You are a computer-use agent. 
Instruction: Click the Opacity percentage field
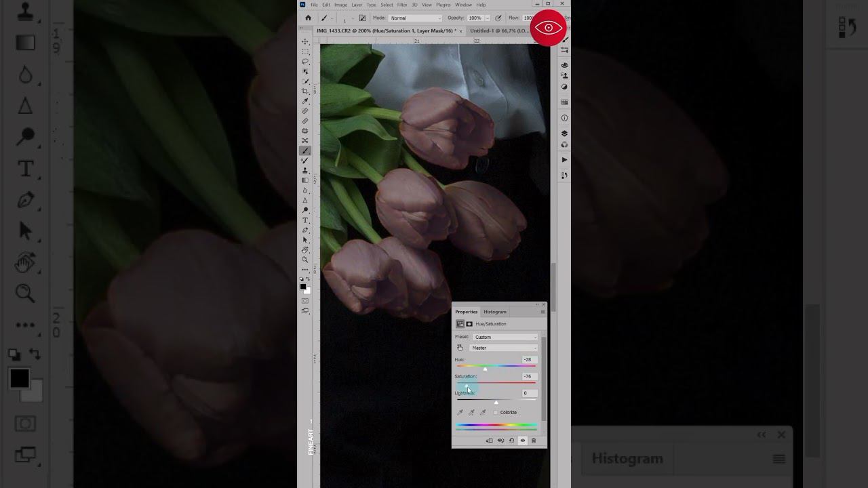coord(475,18)
